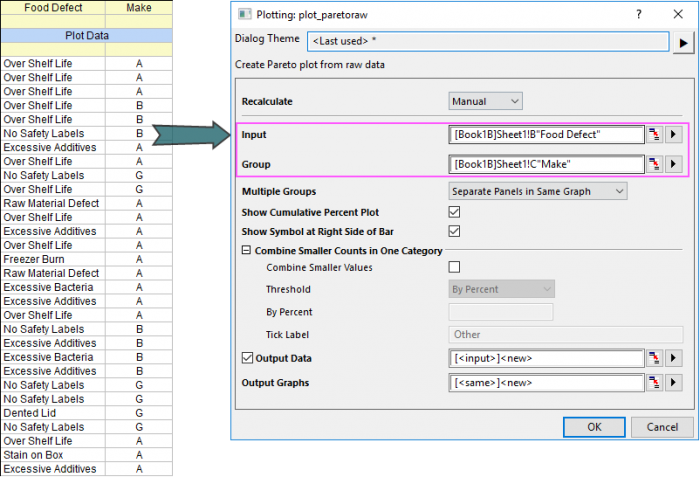Click the Output Graphs range selector icon
This screenshot has height=477, width=700.
655,382
